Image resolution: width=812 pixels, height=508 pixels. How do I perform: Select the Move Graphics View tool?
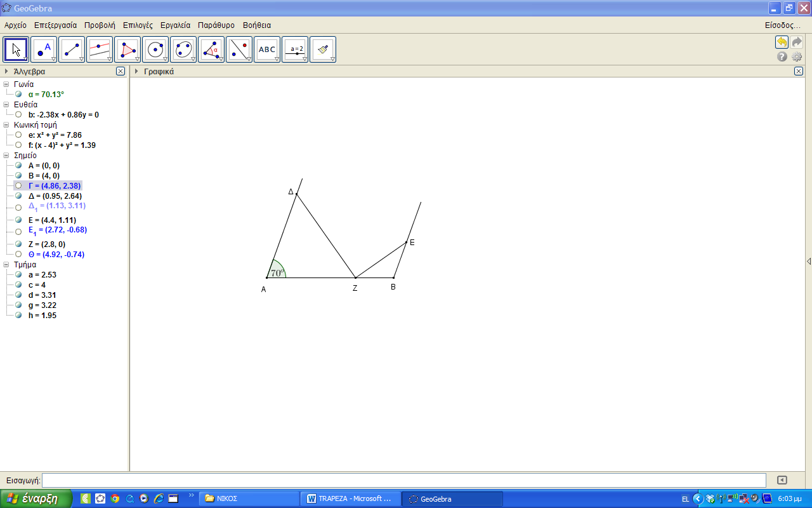(323, 50)
